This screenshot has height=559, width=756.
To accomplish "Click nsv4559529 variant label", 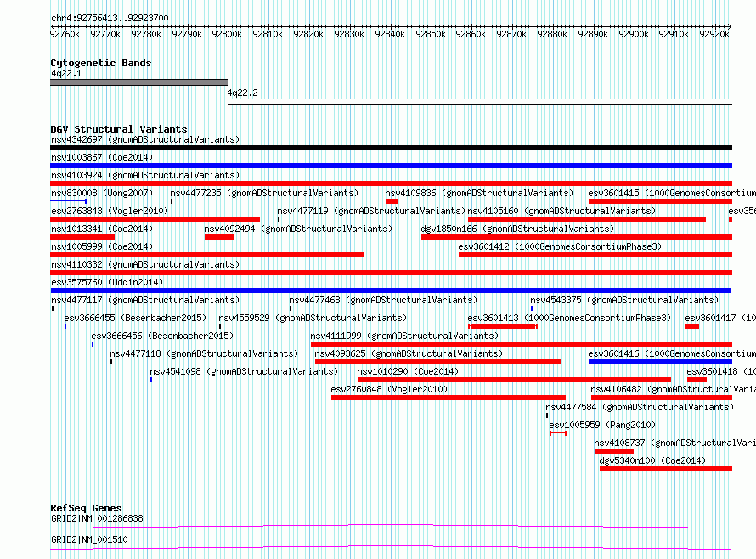I will 313,318.
